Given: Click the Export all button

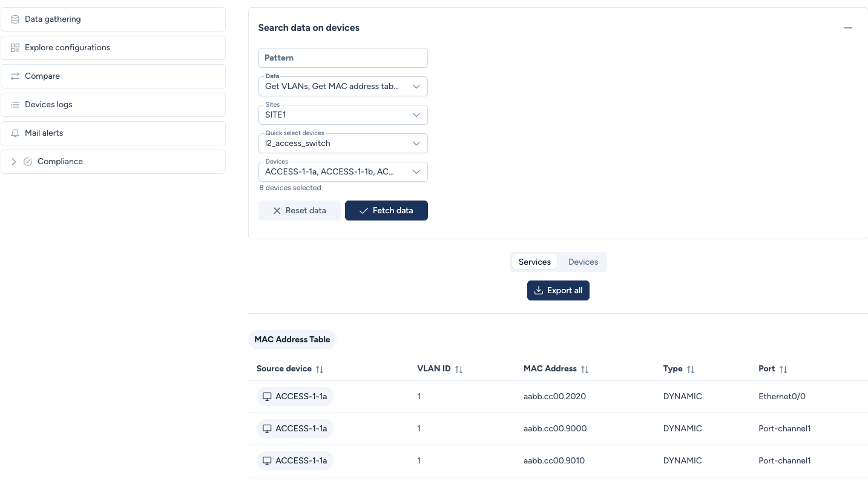Looking at the screenshot, I should (x=558, y=291).
